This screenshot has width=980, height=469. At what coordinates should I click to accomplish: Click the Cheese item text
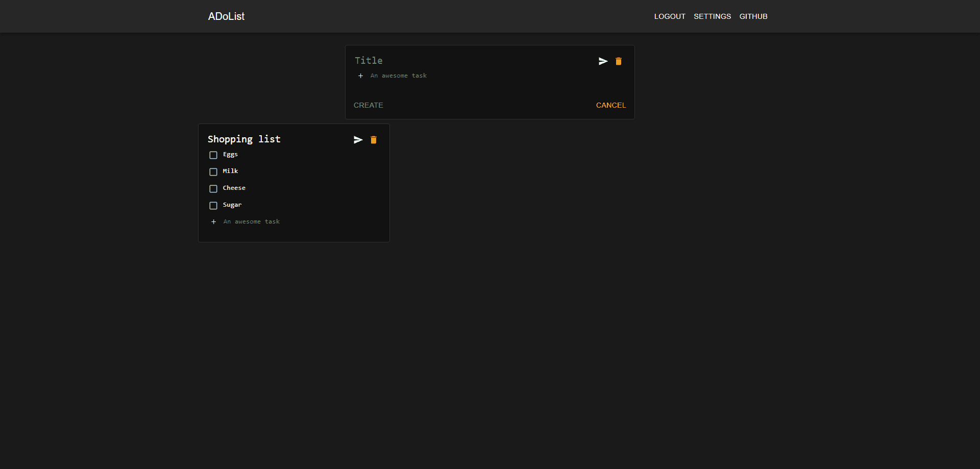tap(234, 188)
